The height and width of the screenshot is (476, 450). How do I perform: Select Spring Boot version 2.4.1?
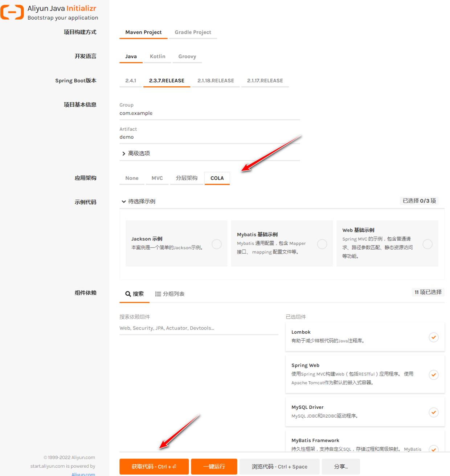click(x=131, y=81)
